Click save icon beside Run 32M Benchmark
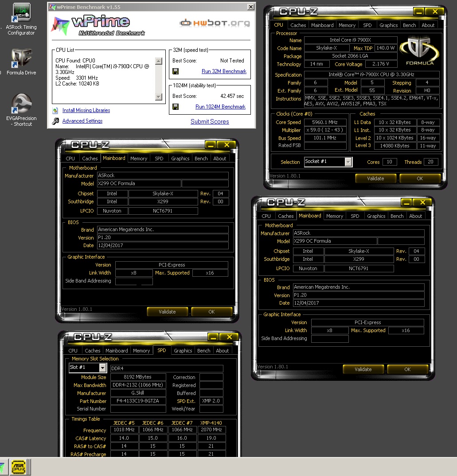This screenshot has width=457, height=476. tap(176, 71)
